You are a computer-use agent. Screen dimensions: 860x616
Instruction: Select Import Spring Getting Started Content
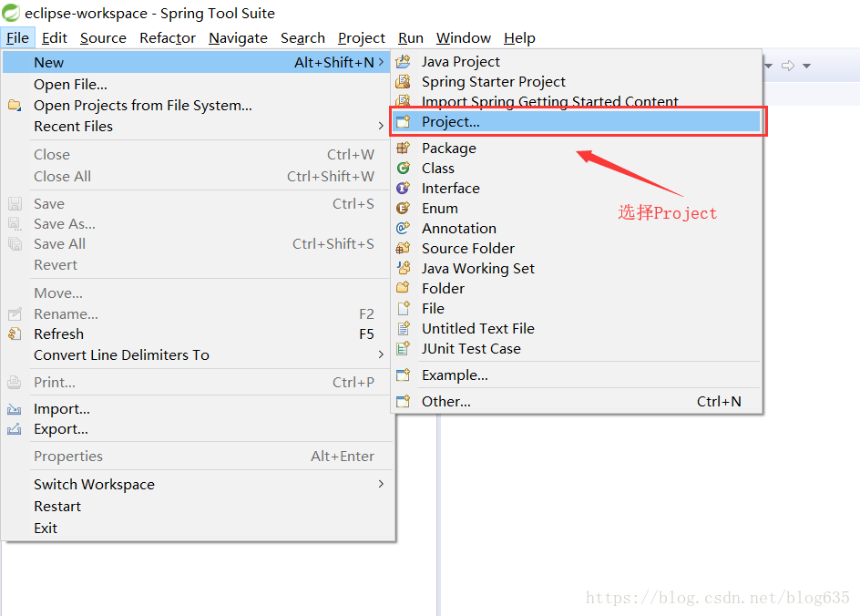click(577, 101)
